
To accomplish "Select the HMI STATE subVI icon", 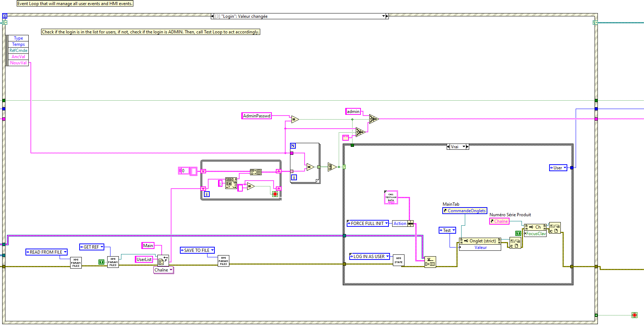I will 399,260.
